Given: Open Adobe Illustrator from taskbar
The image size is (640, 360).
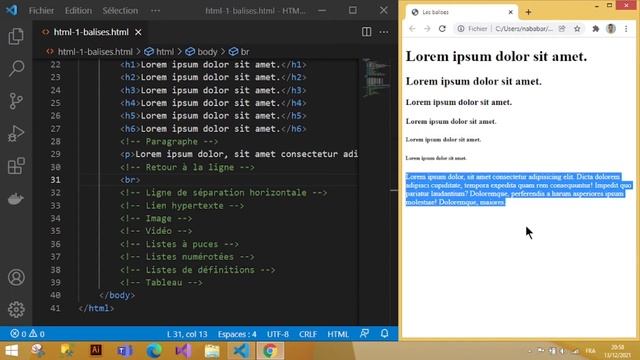Looking at the screenshot, I should (96, 351).
